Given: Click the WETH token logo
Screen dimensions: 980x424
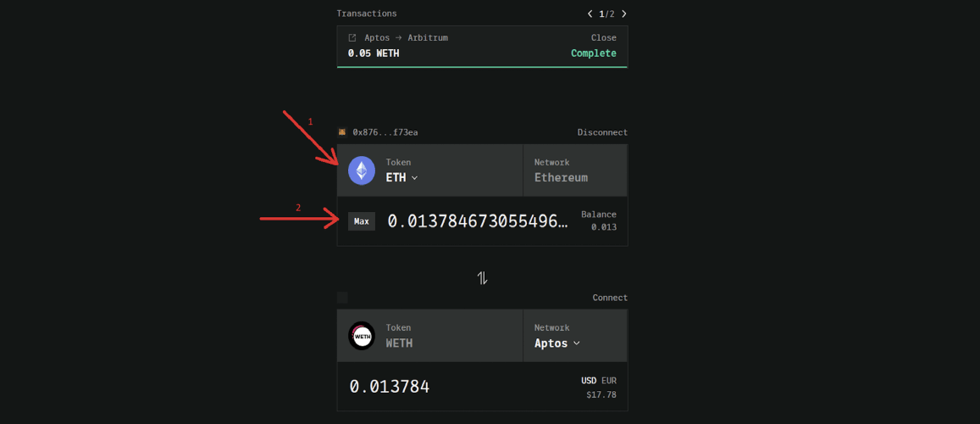Looking at the screenshot, I should (361, 336).
